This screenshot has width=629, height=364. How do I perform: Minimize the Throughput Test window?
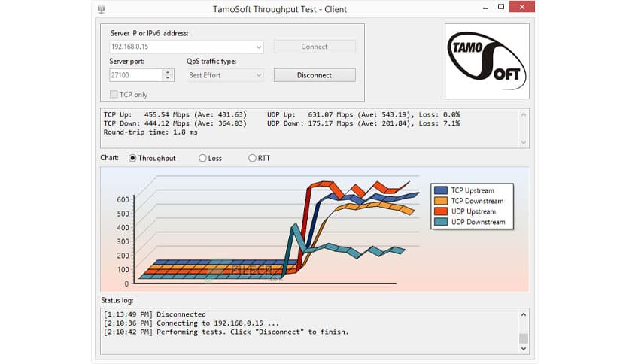click(485, 8)
